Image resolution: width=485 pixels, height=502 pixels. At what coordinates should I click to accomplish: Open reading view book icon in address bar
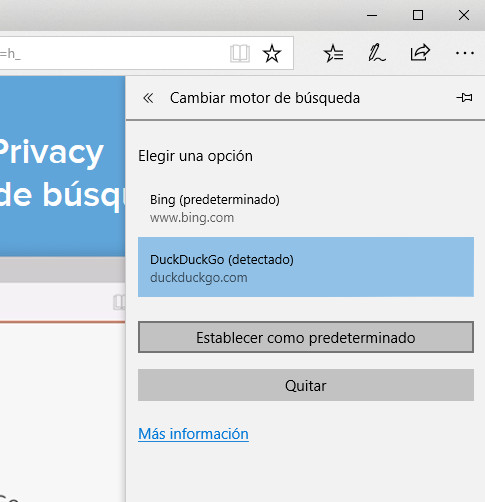[x=240, y=53]
